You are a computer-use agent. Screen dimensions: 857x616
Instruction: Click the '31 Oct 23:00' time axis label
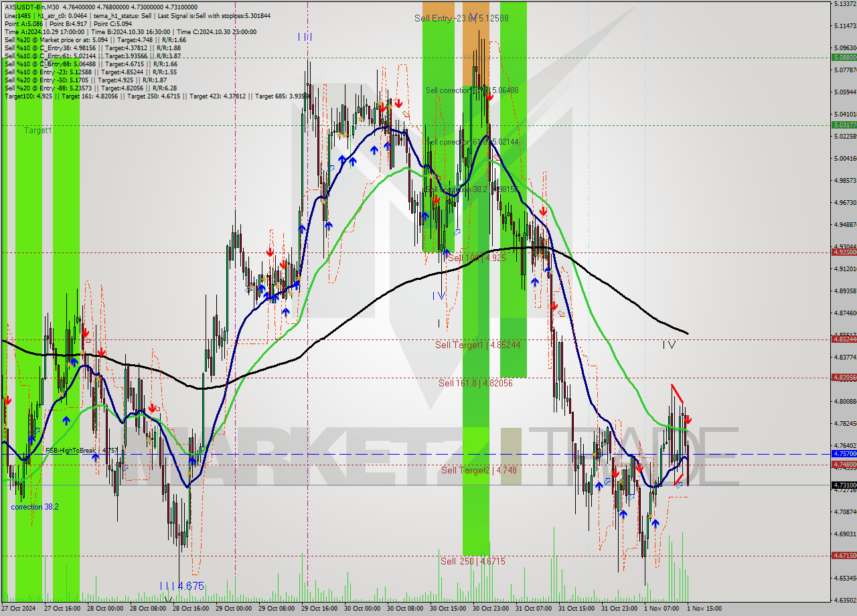[x=619, y=609]
